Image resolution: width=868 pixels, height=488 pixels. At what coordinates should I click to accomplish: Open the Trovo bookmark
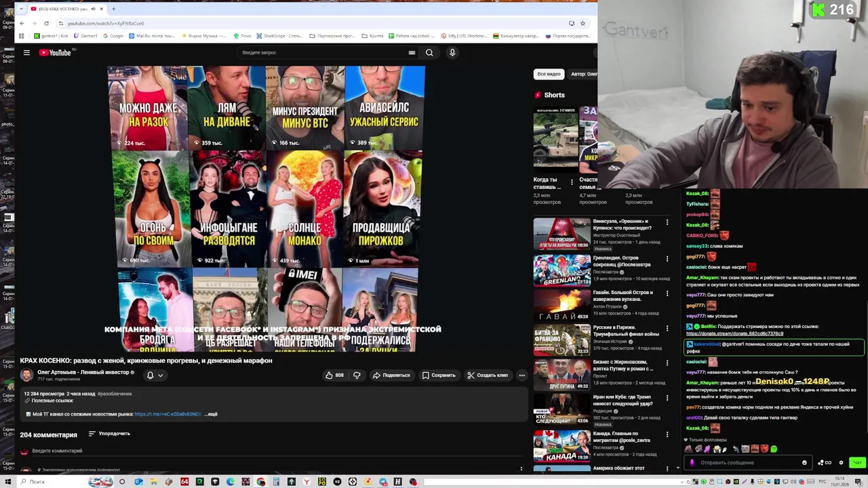[242, 36]
